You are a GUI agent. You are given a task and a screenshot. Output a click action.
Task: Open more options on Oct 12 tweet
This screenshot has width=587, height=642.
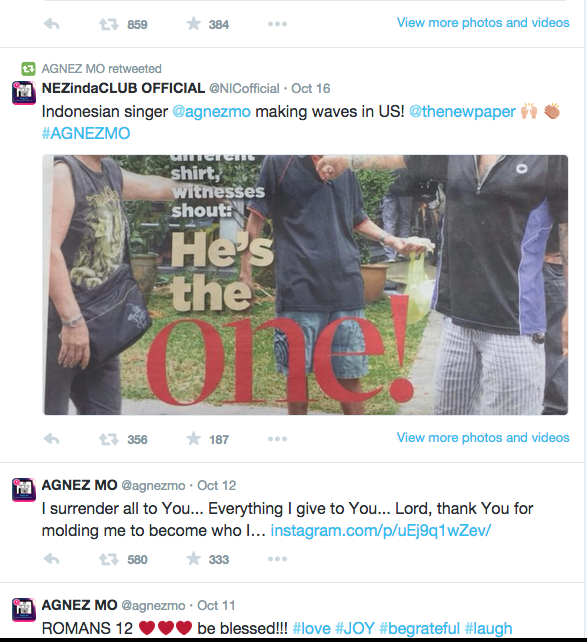click(x=278, y=559)
